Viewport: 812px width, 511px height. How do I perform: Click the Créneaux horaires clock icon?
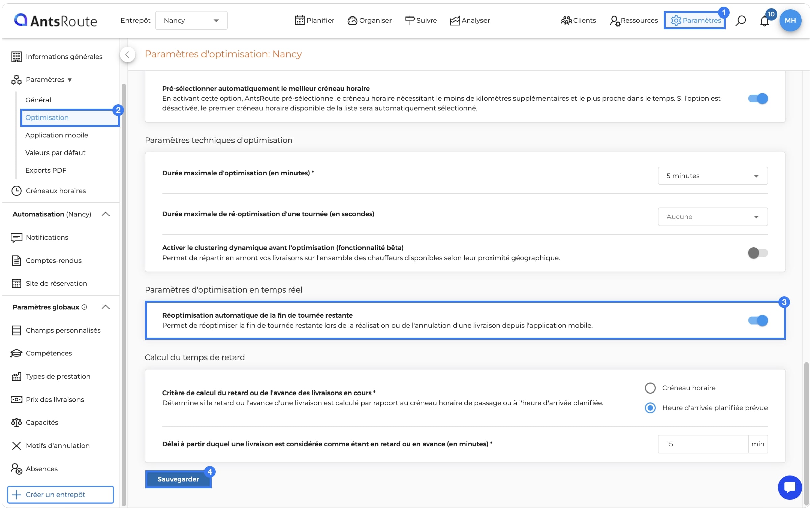[16, 191]
